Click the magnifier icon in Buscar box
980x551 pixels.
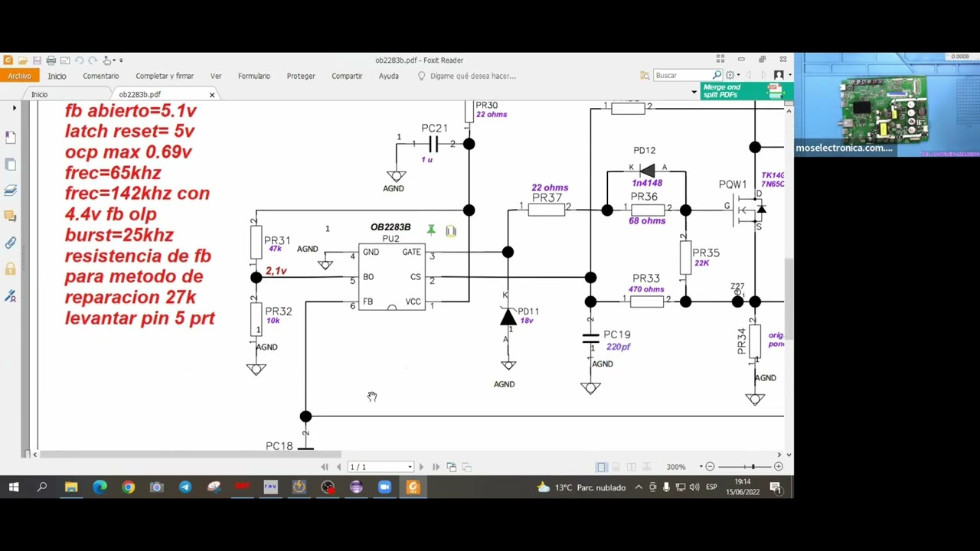[717, 75]
